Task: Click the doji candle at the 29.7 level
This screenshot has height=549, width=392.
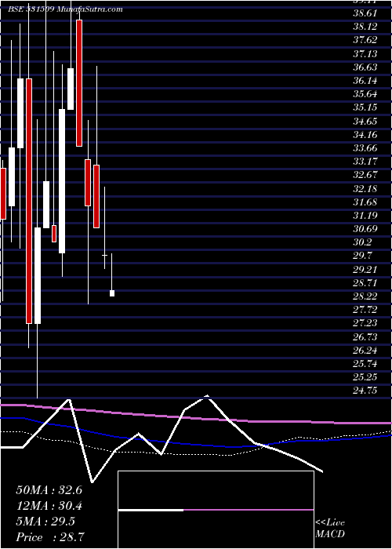Action: [104, 256]
